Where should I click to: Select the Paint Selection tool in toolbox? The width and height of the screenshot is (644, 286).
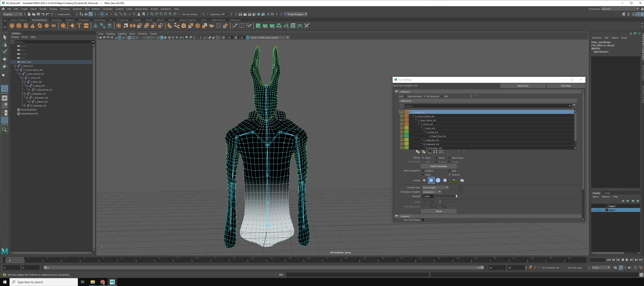tap(5, 52)
